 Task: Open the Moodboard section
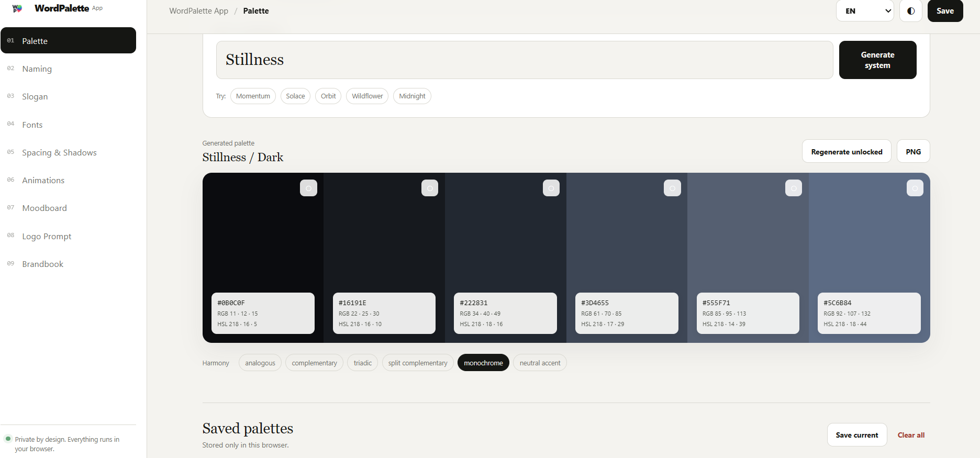(68, 208)
